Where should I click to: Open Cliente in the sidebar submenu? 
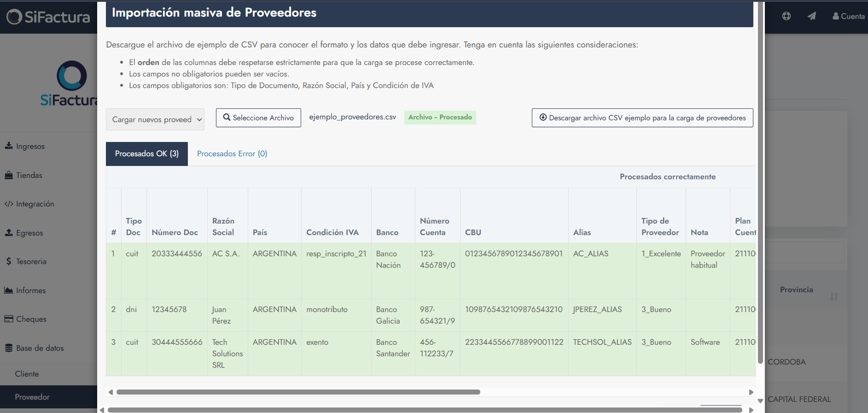pyautogui.click(x=27, y=374)
